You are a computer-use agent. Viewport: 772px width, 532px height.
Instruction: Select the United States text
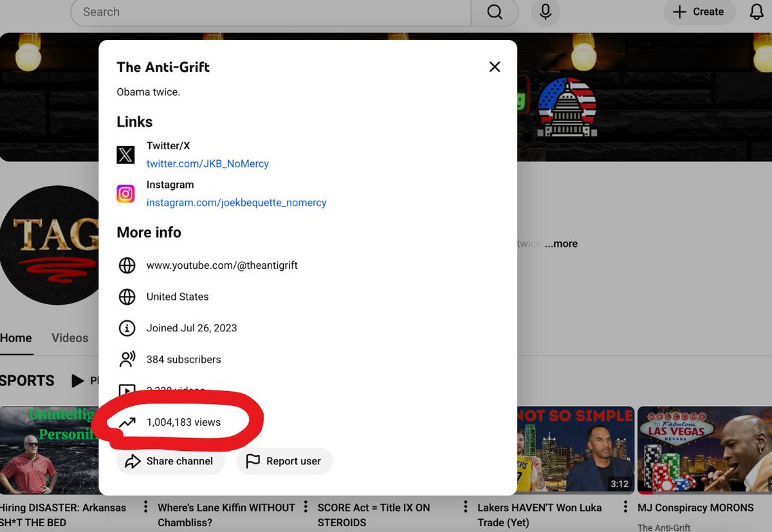click(178, 297)
